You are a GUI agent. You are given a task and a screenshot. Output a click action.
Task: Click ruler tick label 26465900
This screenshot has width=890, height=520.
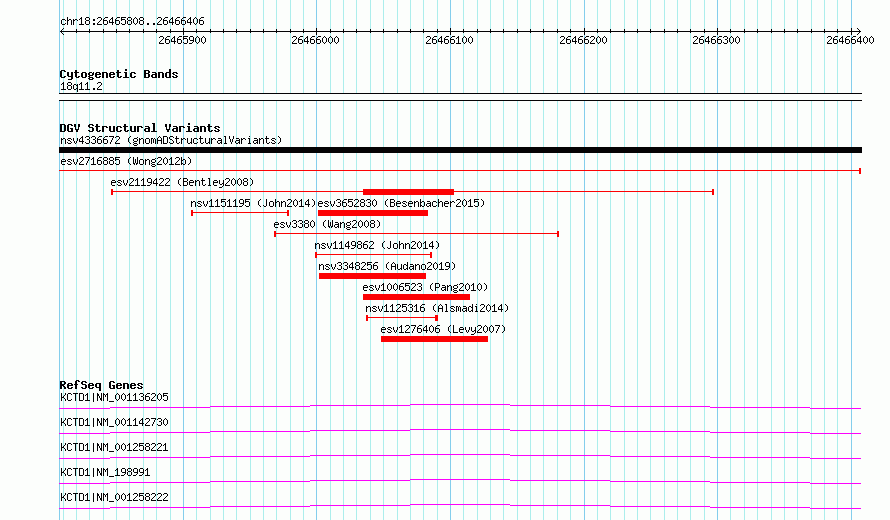click(x=182, y=40)
